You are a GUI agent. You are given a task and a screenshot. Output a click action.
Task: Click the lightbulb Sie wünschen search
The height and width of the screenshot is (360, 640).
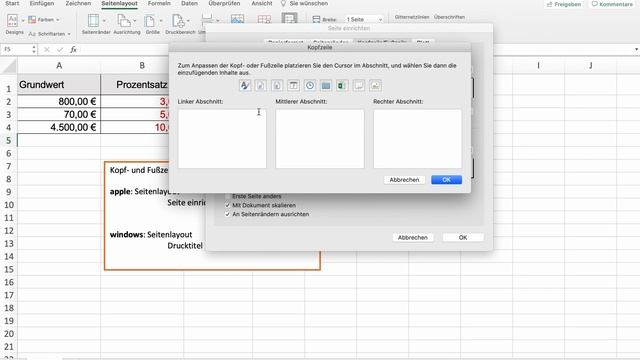304,3
